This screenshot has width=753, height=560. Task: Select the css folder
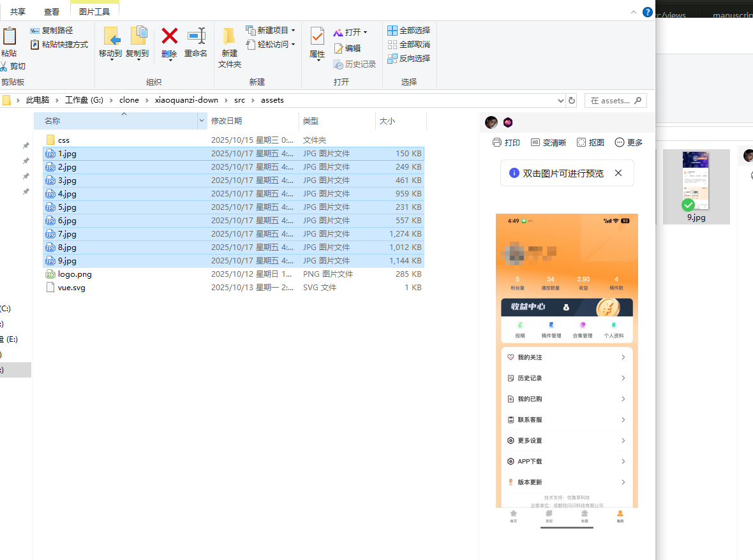pos(234,140)
